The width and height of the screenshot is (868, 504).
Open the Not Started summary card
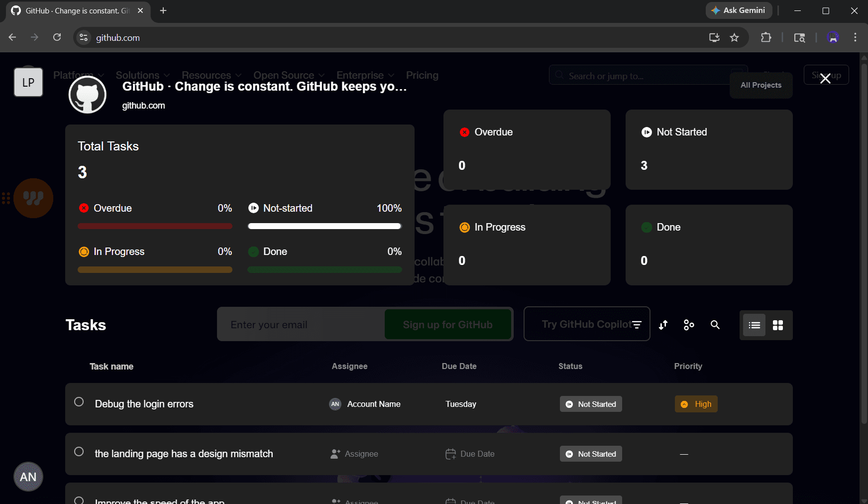coord(709,149)
